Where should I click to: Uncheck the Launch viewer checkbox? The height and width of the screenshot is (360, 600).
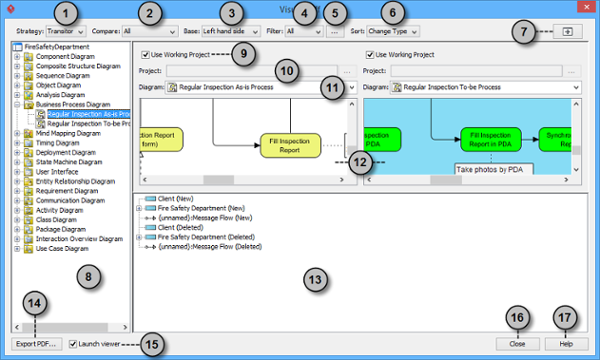click(x=73, y=344)
